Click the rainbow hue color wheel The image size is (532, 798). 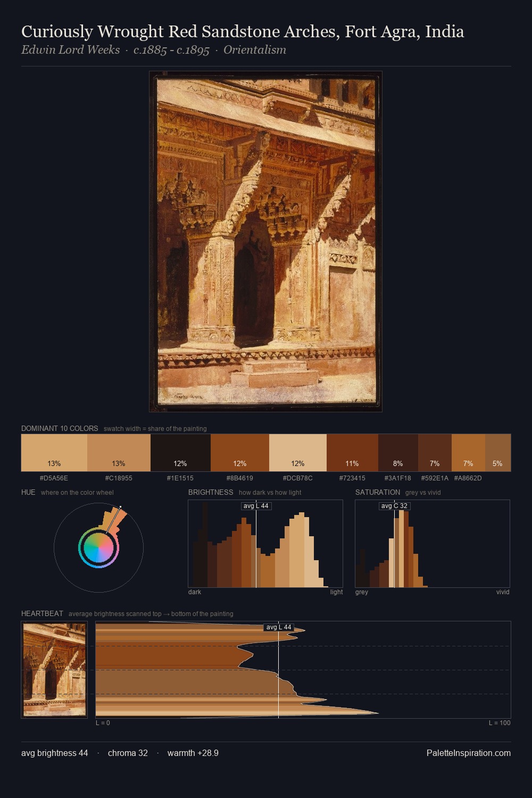(x=98, y=547)
